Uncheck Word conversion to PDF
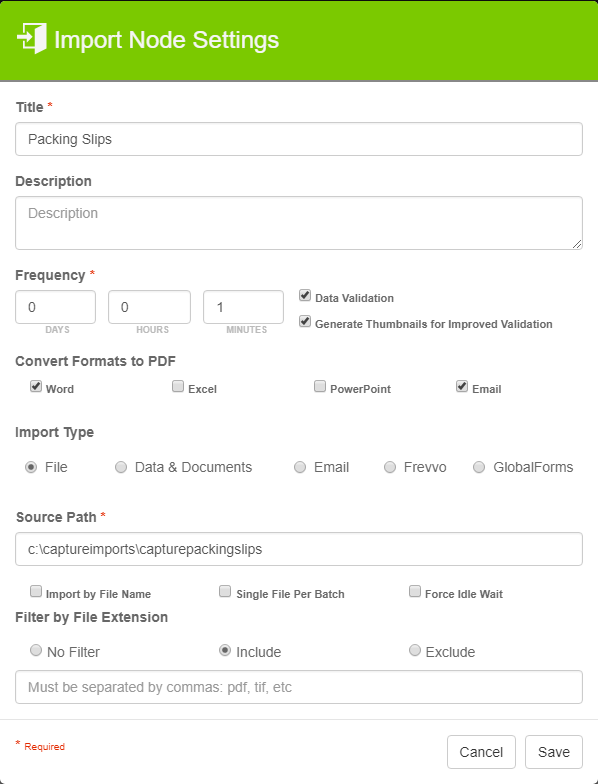598x784 pixels. [36, 386]
